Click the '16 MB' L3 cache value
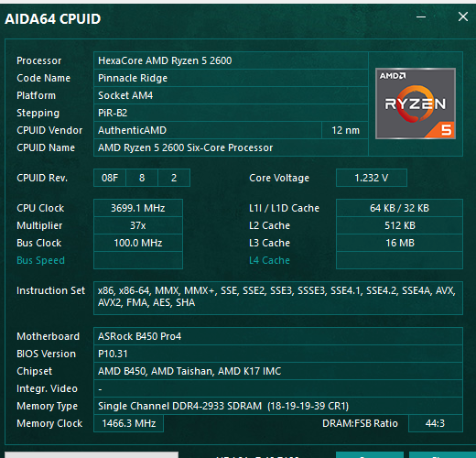The height and width of the screenshot is (458, 476). tap(399, 243)
